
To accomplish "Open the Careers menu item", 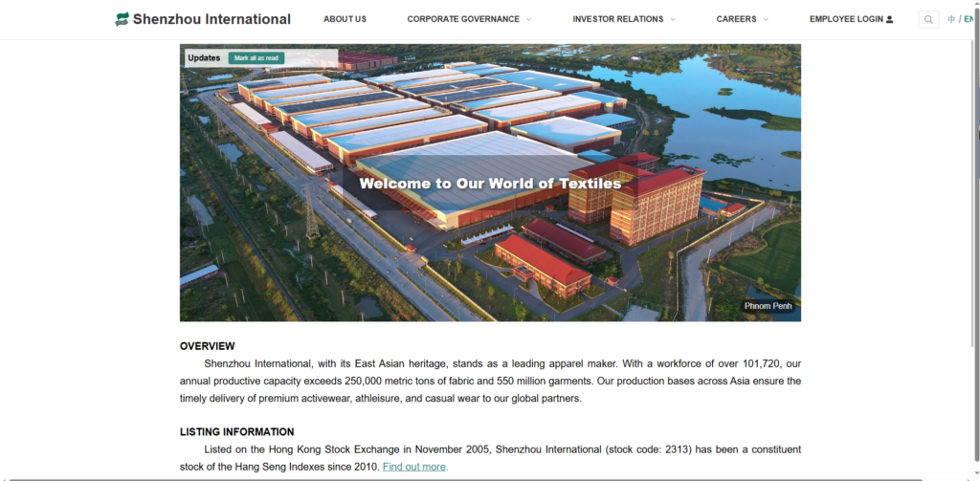I will tap(736, 19).
